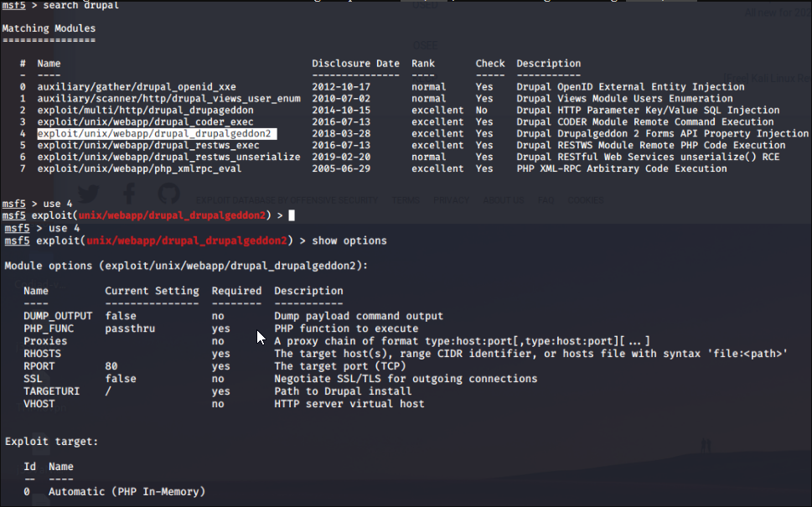Click the 'passthru' current setting value
The height and width of the screenshot is (507, 812).
[x=130, y=329]
